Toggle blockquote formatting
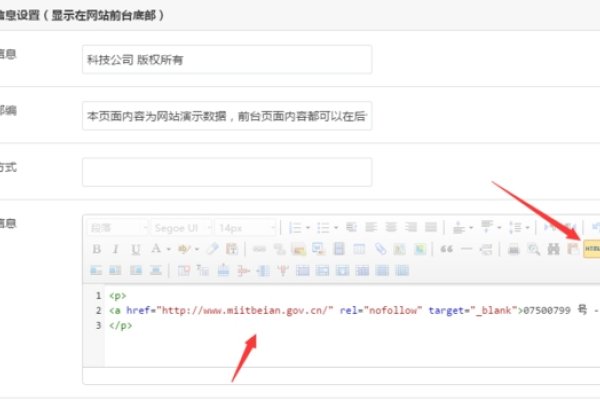The width and height of the screenshot is (600, 400). click(x=446, y=249)
